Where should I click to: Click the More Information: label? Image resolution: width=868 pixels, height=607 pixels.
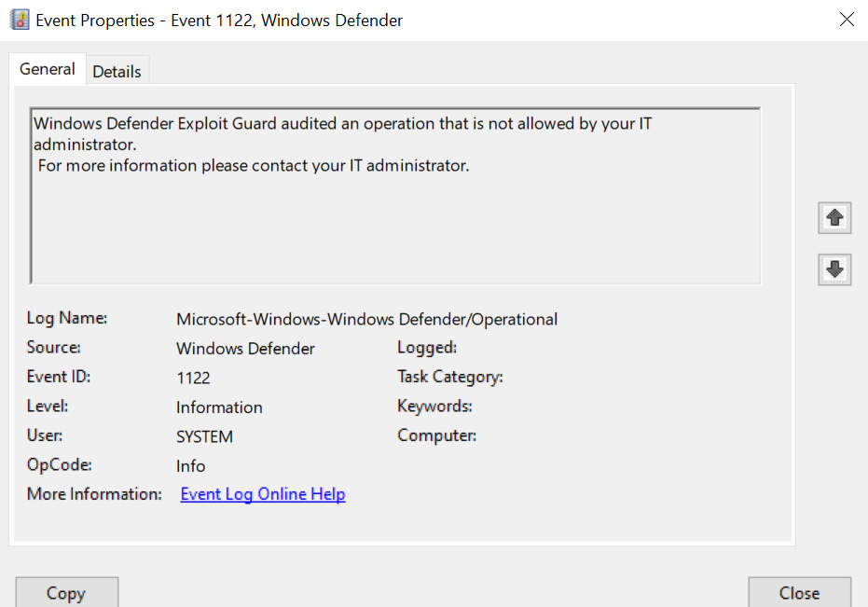(94, 494)
